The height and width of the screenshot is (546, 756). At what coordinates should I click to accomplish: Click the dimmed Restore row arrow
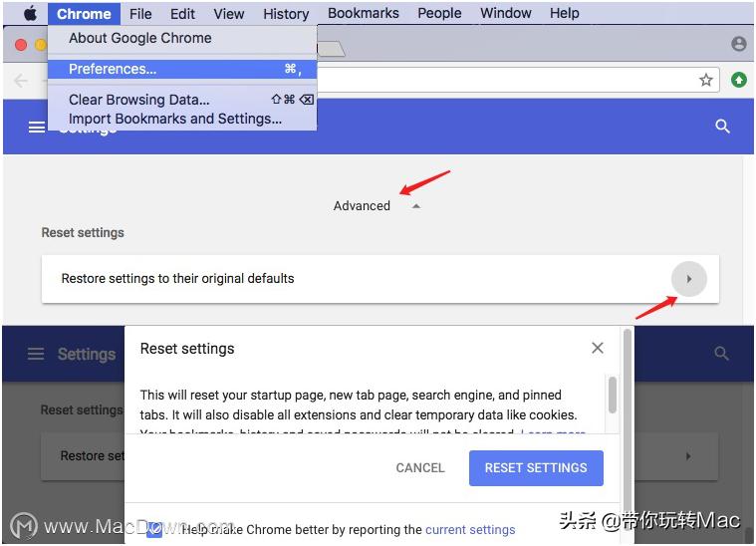click(688, 456)
